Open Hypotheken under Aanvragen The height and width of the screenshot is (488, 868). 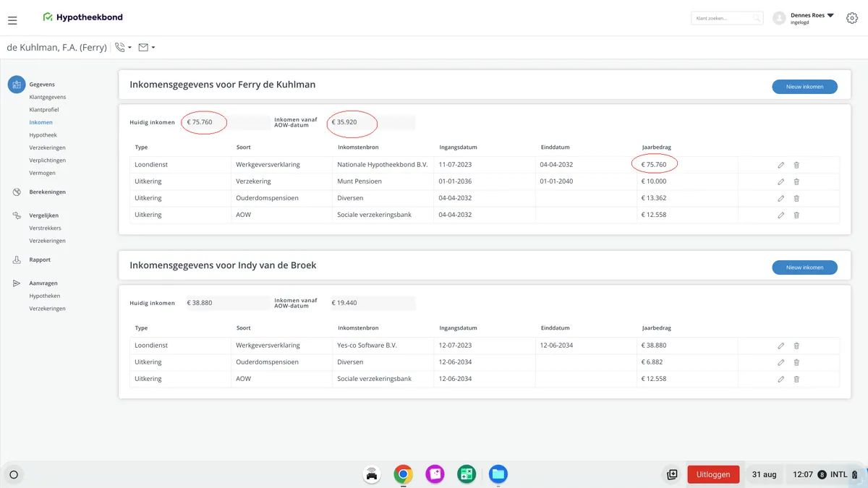tap(45, 296)
